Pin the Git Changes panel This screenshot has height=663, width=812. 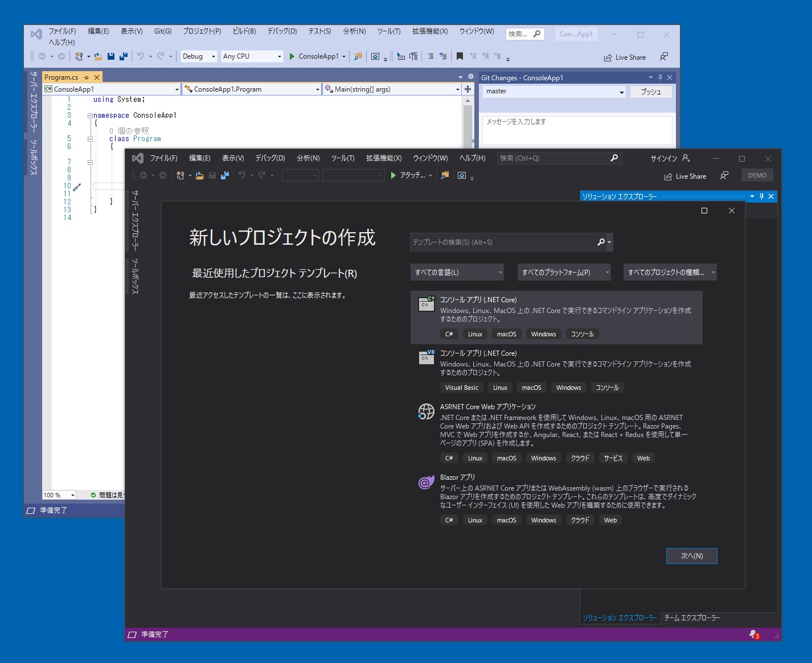(x=659, y=77)
